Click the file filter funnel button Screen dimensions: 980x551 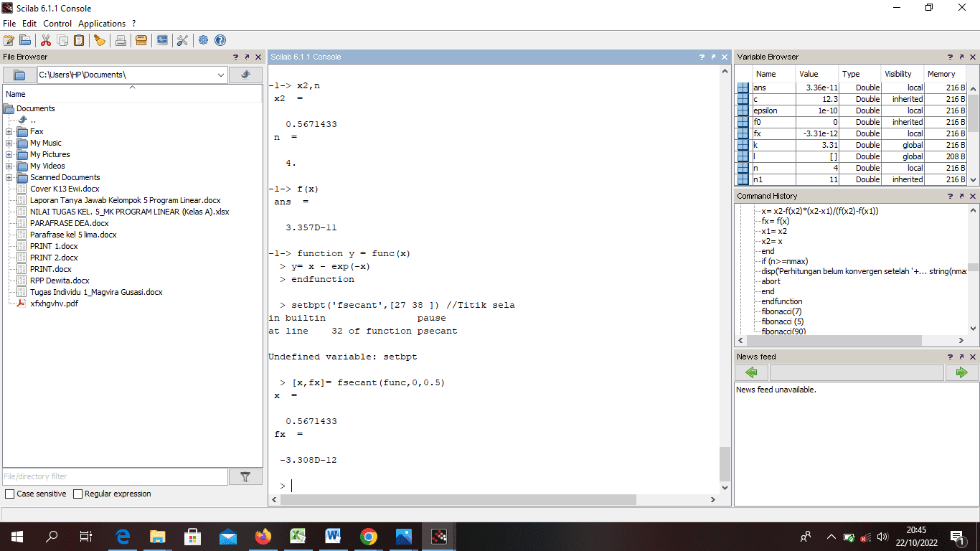[245, 476]
